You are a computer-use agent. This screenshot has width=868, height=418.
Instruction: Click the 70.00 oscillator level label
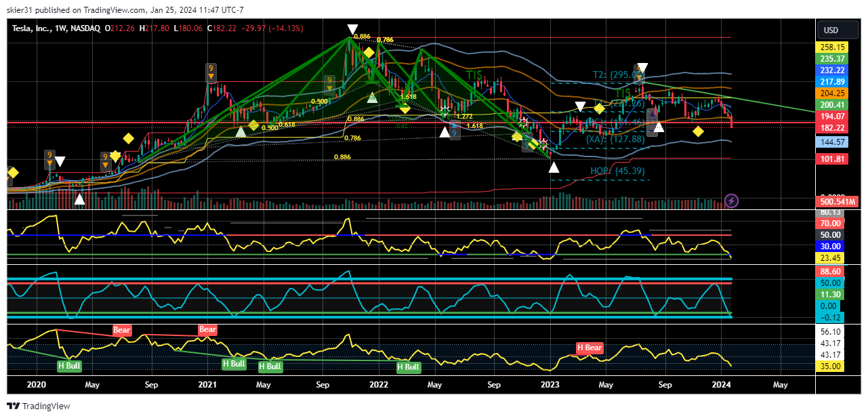(x=830, y=223)
